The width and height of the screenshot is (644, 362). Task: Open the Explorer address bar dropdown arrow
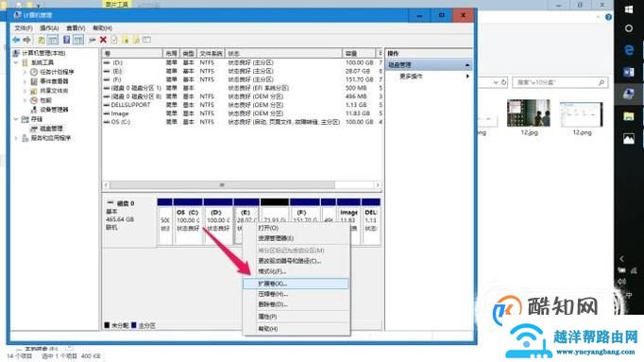point(496,82)
